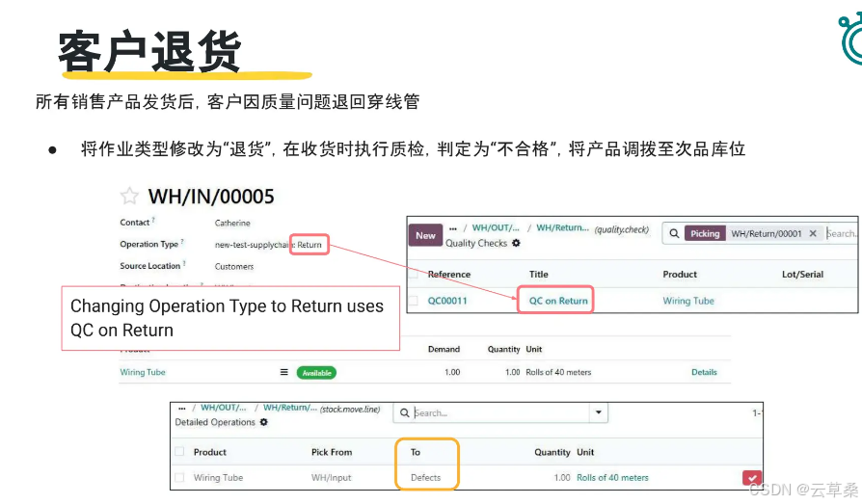Tick the select-all checkbox in Quality Checks header
The height and width of the screenshot is (504, 862).
click(414, 274)
